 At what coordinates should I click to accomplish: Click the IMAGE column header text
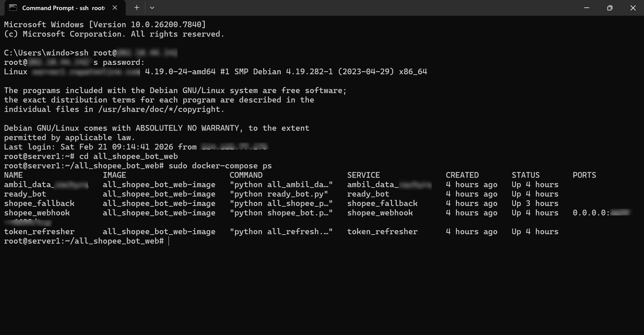pyautogui.click(x=114, y=175)
